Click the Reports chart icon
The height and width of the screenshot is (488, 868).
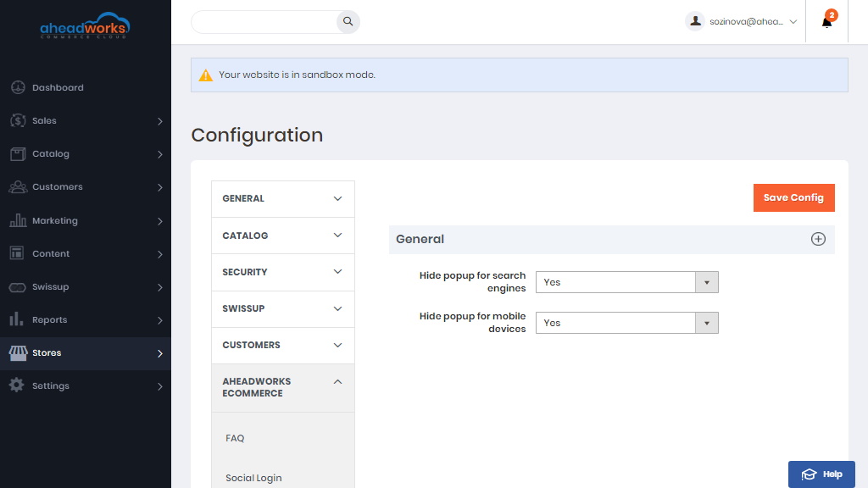click(17, 319)
